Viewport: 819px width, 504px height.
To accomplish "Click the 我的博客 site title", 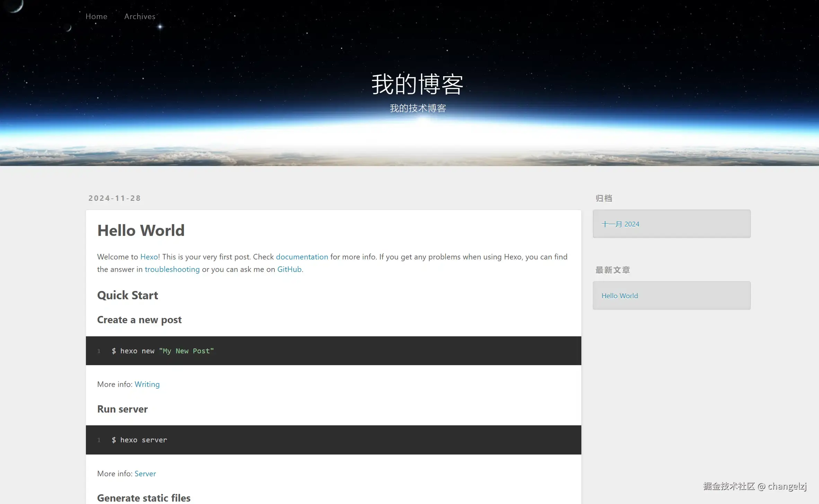I will coord(417,84).
